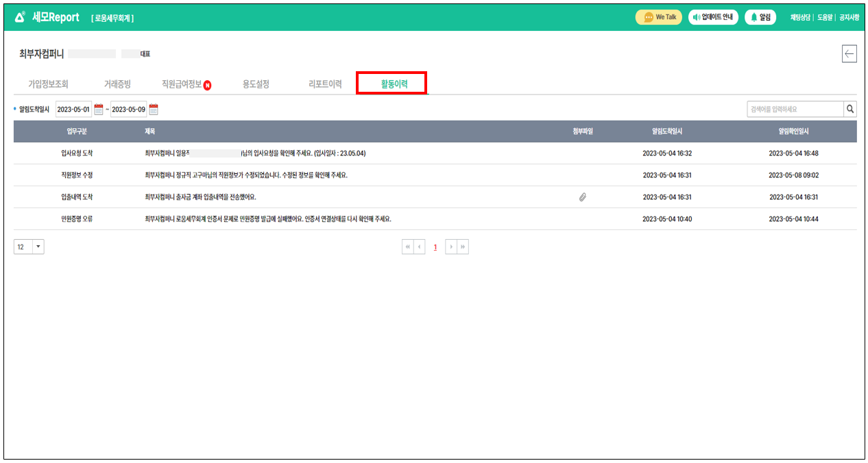Open the We Talk chat button

point(658,17)
